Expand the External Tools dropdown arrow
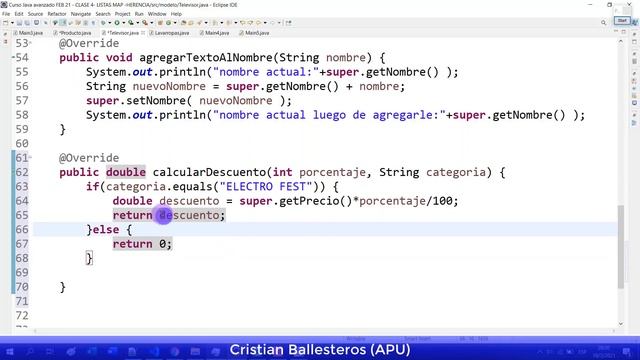Image resolution: width=640 pixels, height=360 pixels. click(151, 23)
